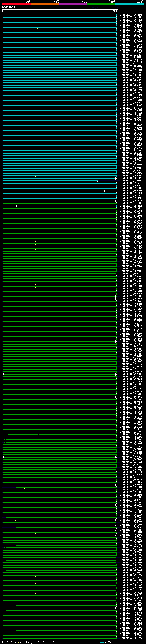Select the UniRef100_B4NKQ7 label
This screenshot has width=146, height=644.
pyautogui.click(x=131, y=469)
